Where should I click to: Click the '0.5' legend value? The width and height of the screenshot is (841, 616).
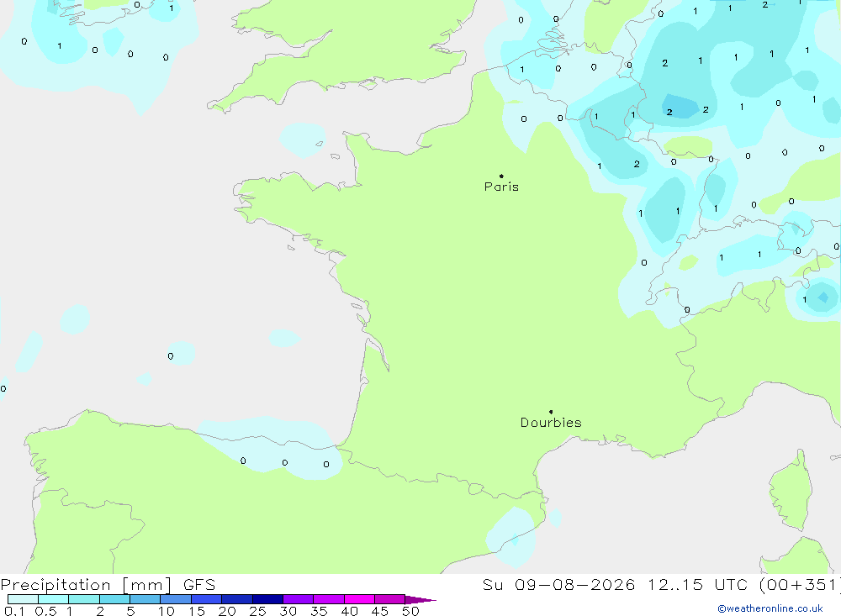[45, 611]
